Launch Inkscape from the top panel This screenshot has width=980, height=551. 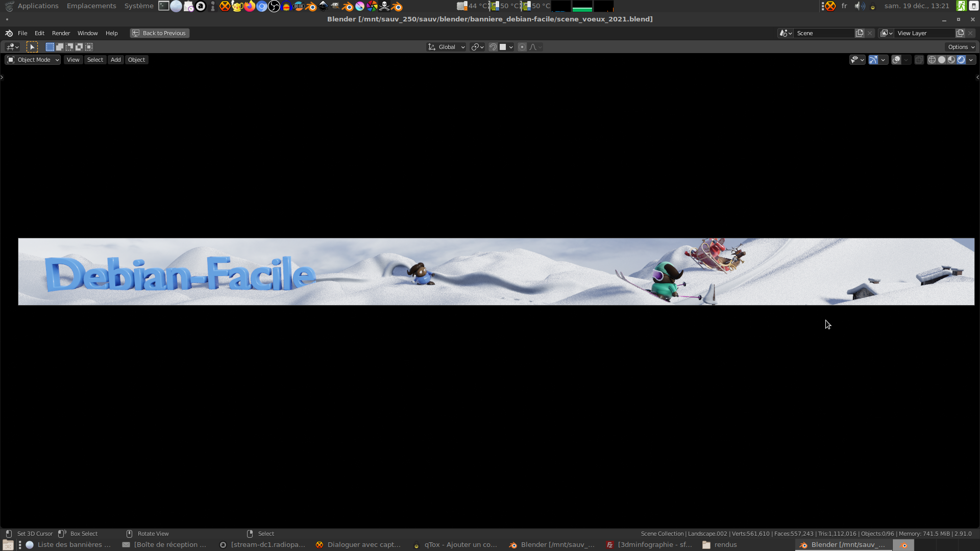(x=323, y=6)
